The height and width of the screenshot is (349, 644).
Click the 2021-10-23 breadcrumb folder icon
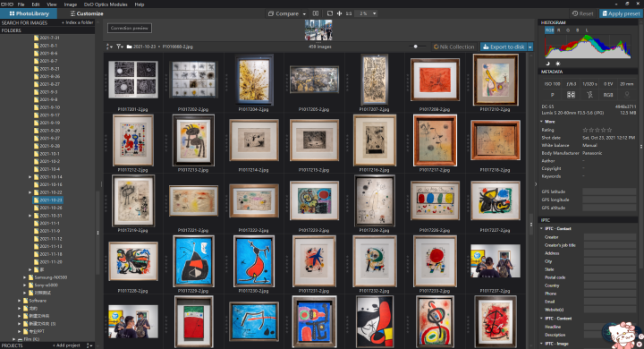130,47
